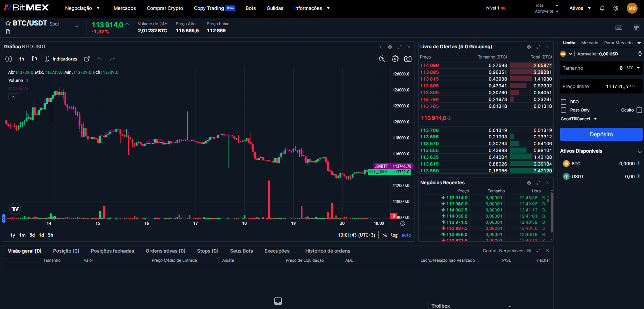Open settings gear in top navigation
Screen dimensions: 644x309
point(616,8)
